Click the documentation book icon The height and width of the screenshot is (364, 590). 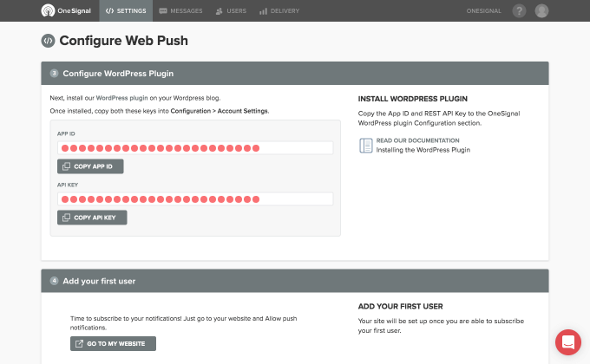click(x=366, y=145)
